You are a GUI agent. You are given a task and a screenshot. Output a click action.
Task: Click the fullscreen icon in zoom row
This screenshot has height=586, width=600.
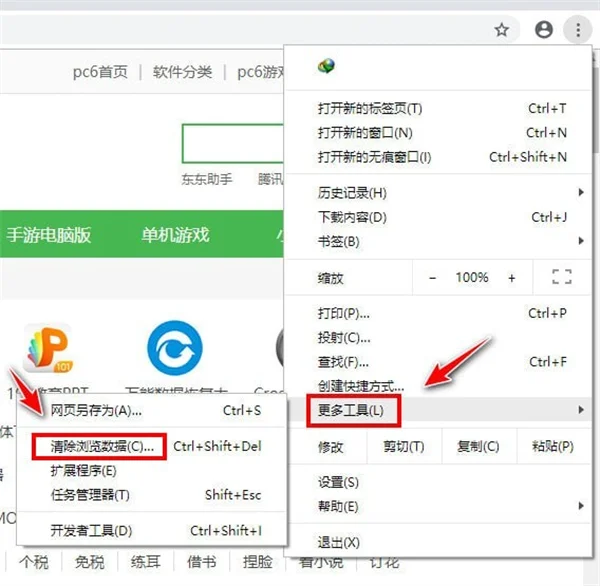click(562, 277)
